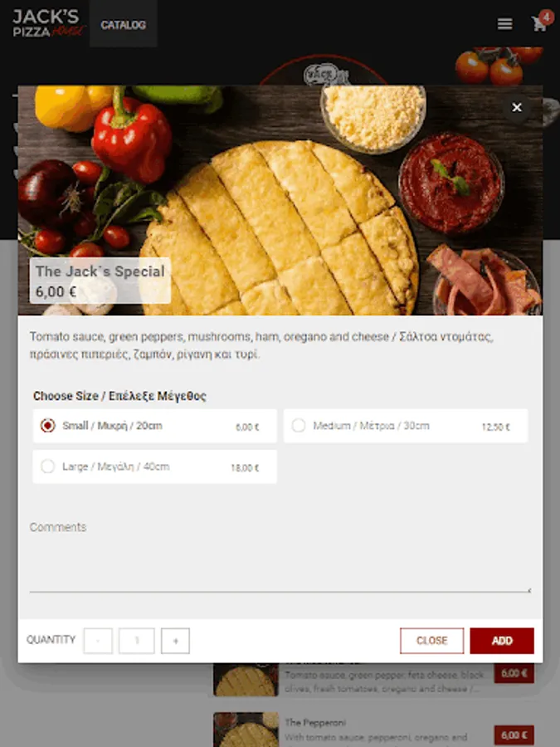Image resolution: width=560 pixels, height=747 pixels.
Task: Decrease quantity with minus button
Action: pyautogui.click(x=98, y=641)
